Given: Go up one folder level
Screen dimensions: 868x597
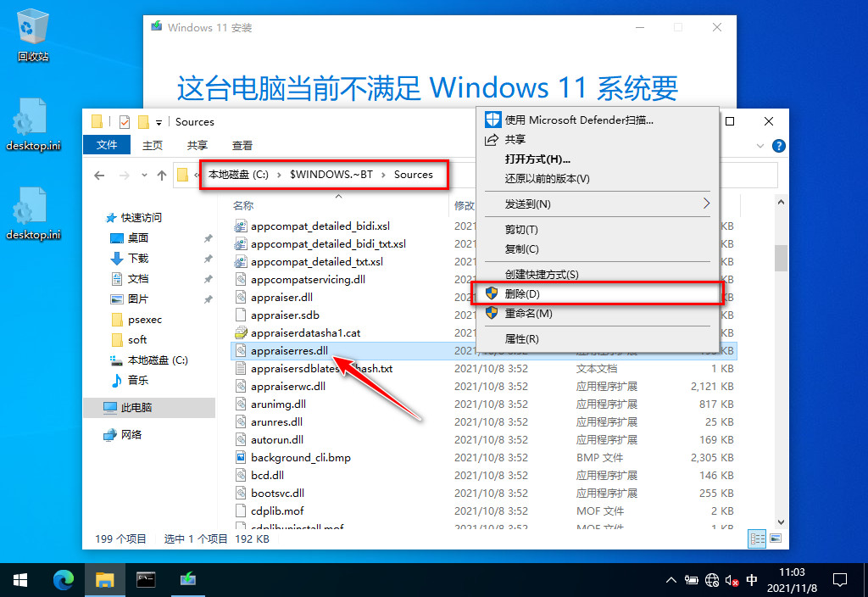Looking at the screenshot, I should (162, 176).
